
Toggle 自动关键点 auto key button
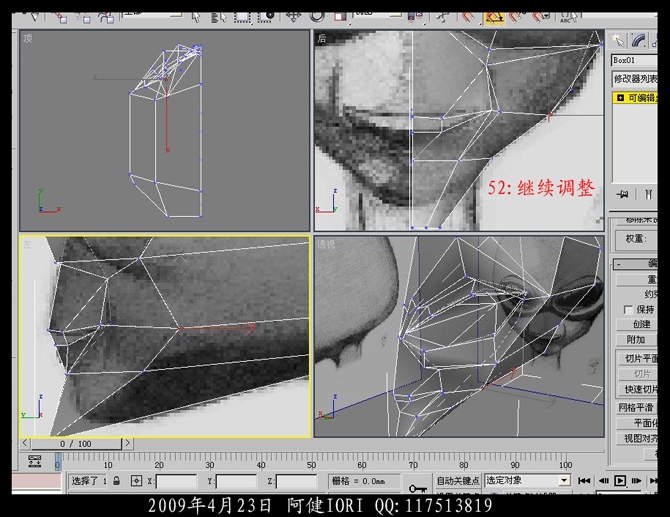(458, 481)
